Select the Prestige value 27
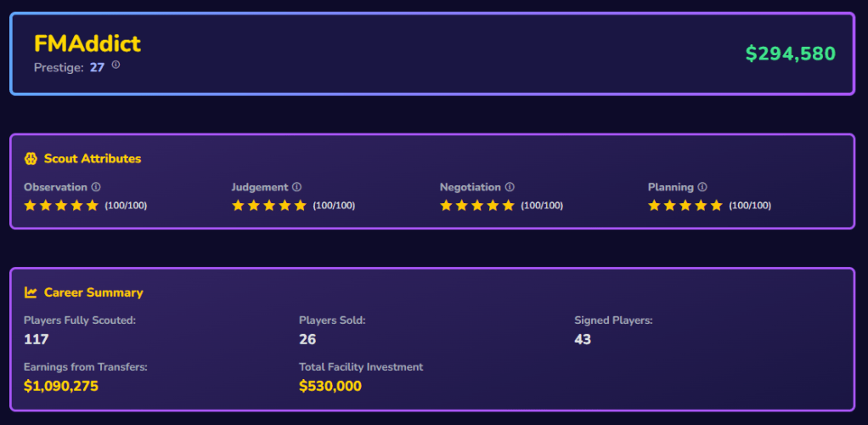 97,67
